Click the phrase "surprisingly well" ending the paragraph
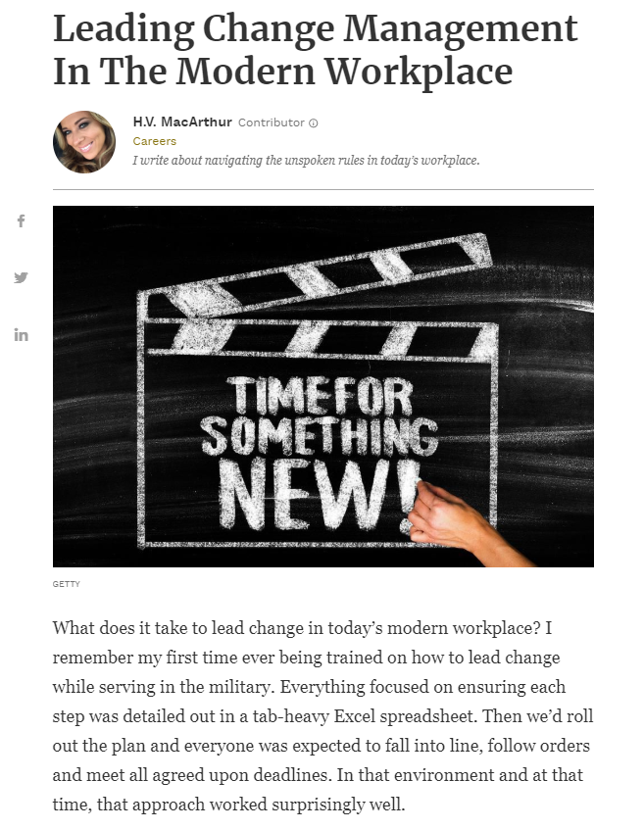The width and height of the screenshot is (644, 830). click(x=338, y=805)
